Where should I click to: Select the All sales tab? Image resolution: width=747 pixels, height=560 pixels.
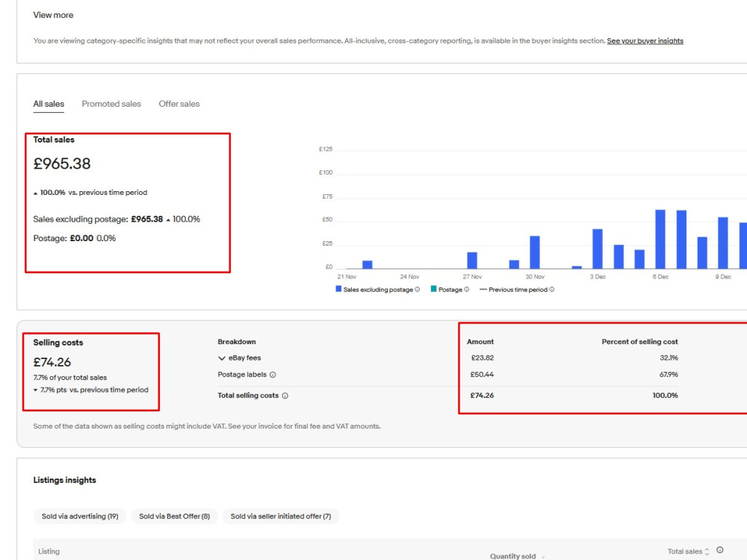click(x=49, y=104)
